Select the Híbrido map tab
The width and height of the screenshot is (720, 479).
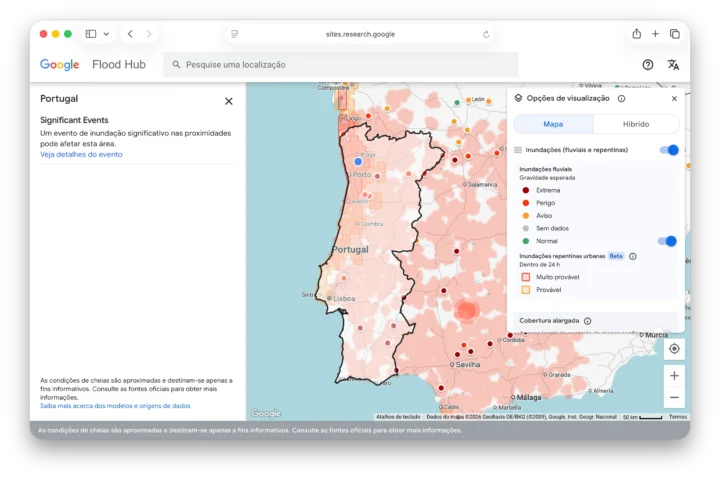[x=636, y=124]
